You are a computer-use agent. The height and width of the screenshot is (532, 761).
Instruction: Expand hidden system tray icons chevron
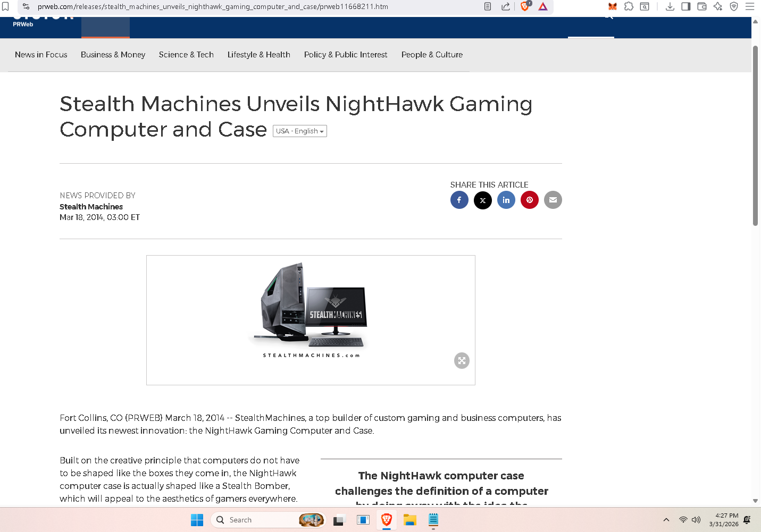coord(666,520)
